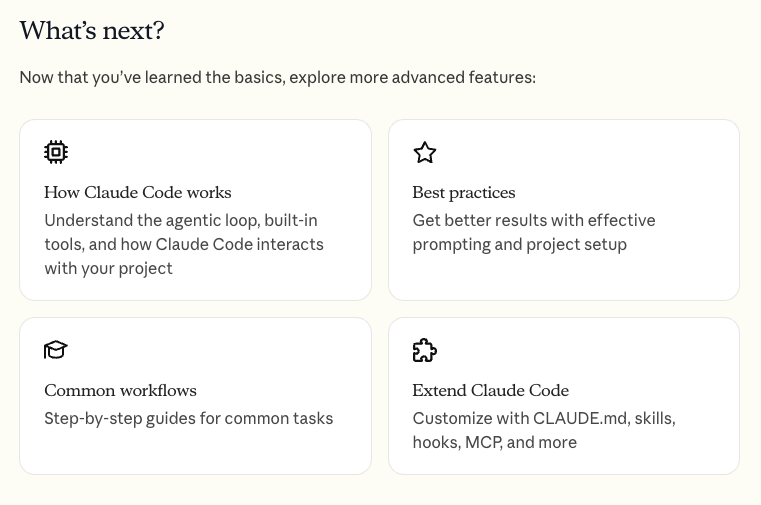
Task: Open the Best practices card title
Action: 464,193
